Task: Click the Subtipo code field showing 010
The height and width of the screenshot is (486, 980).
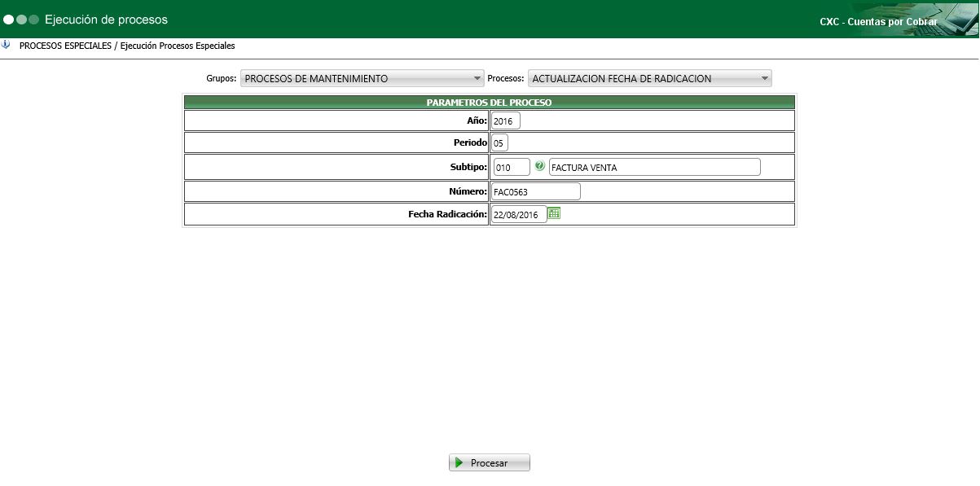Action: (x=510, y=166)
